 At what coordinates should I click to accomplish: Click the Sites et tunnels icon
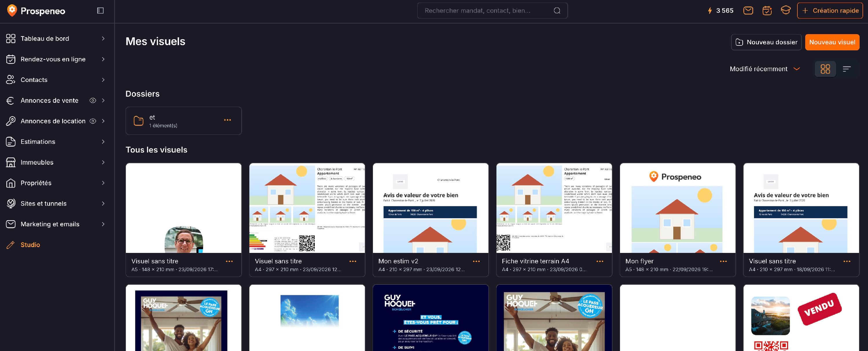pos(11,203)
